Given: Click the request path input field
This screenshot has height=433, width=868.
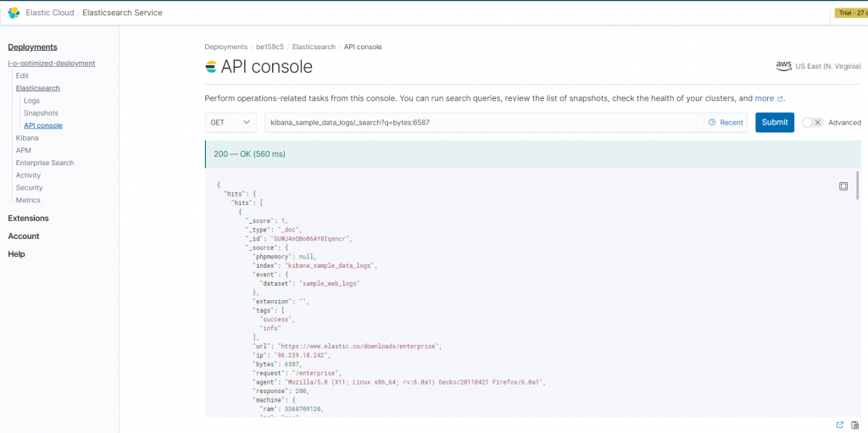Looking at the screenshot, I should pyautogui.click(x=483, y=123).
